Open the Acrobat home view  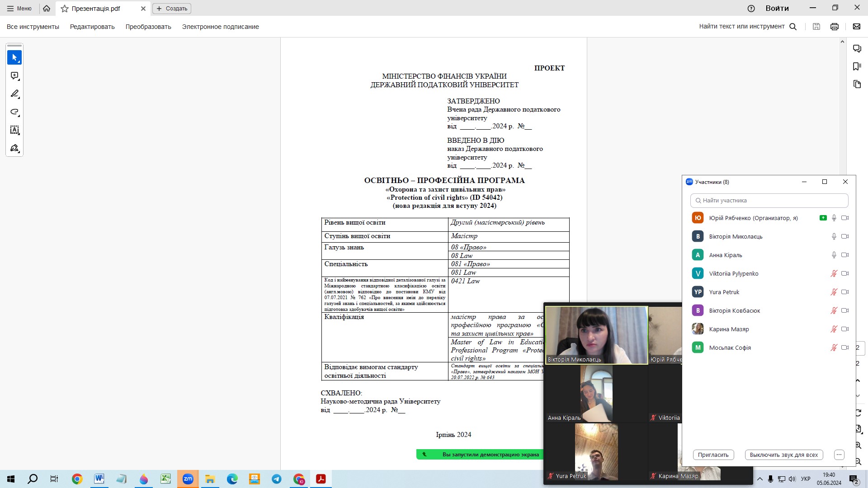[x=47, y=8]
